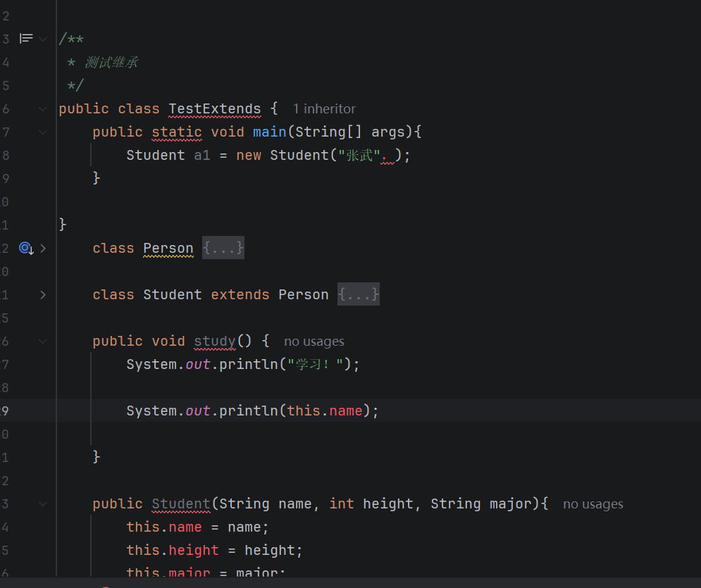701x588 pixels.
Task: Click the study method name
Action: pos(215,342)
